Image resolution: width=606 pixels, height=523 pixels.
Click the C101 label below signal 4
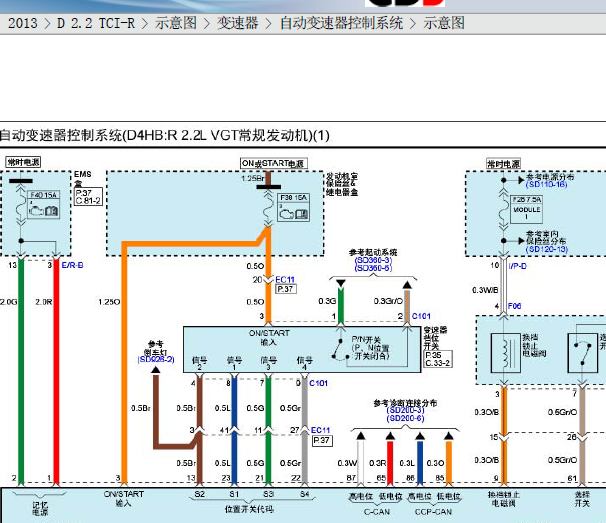click(318, 383)
